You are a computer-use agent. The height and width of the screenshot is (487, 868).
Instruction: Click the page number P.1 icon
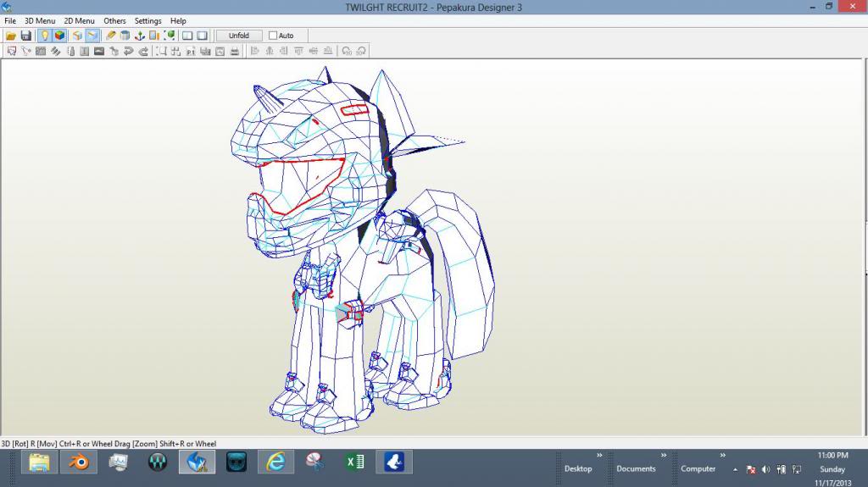coord(191,51)
